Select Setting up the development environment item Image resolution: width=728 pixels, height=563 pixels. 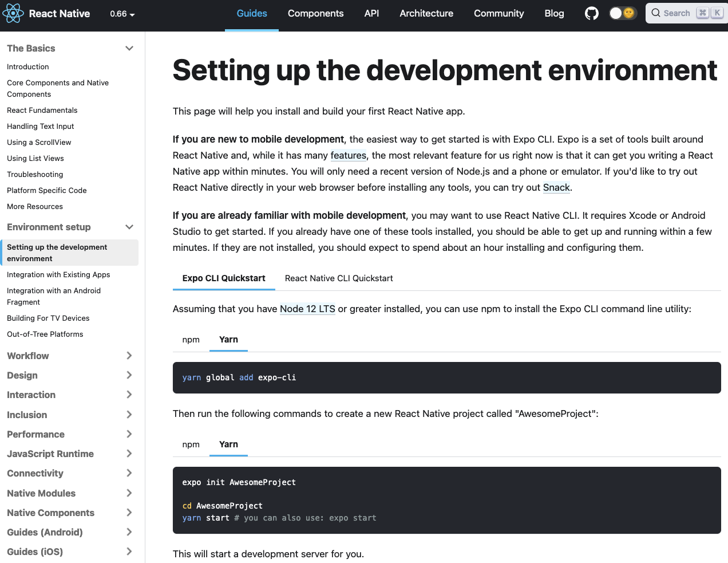[x=69, y=253]
